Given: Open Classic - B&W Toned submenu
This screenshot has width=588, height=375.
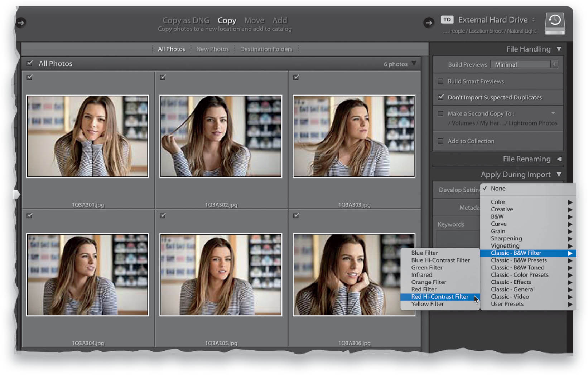Looking at the screenshot, I should pos(528,268).
